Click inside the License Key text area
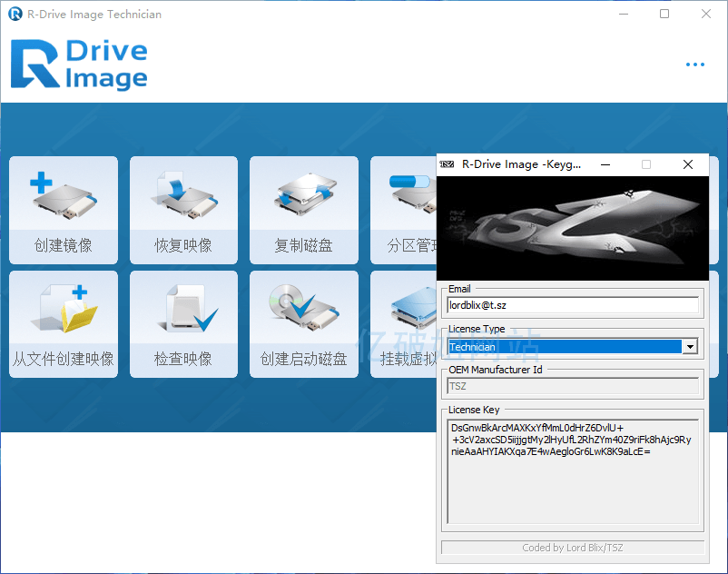 coord(572,472)
